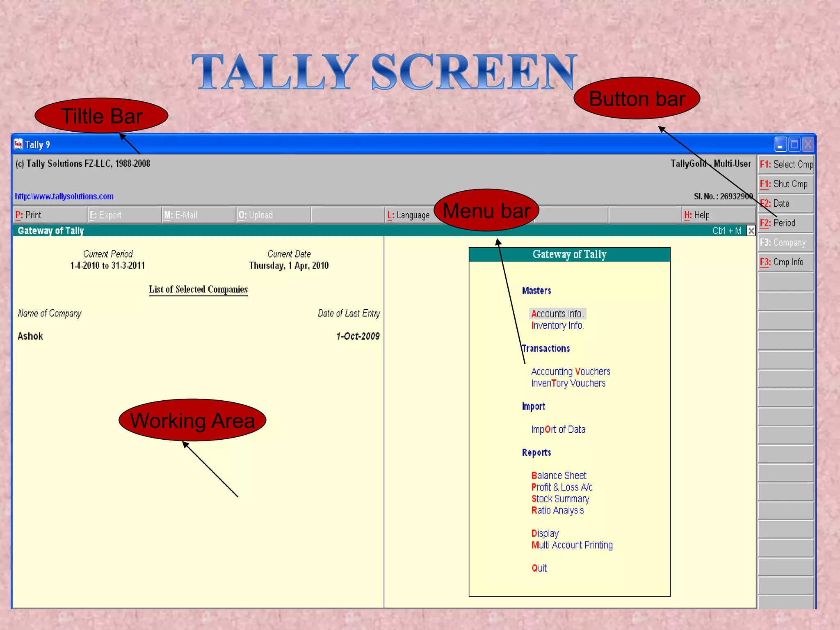The image size is (840, 630).
Task: Open Profit & Loss A/c report
Action: [x=562, y=487]
